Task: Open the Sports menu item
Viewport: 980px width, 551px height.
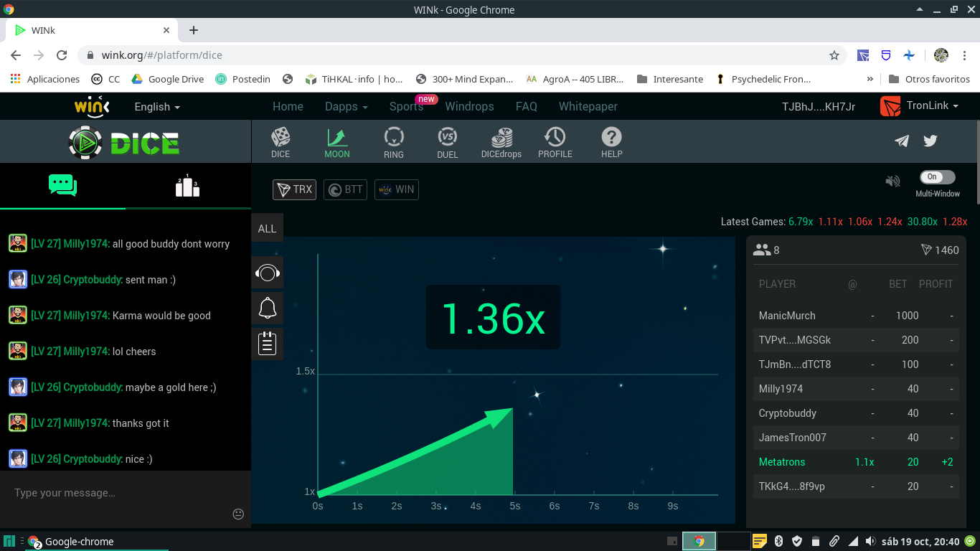Action: [406, 106]
